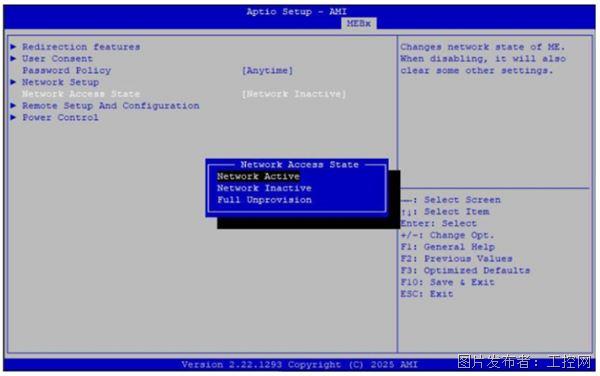Click the Network Access State popup title
The height and width of the screenshot is (376, 600).
click(300, 164)
